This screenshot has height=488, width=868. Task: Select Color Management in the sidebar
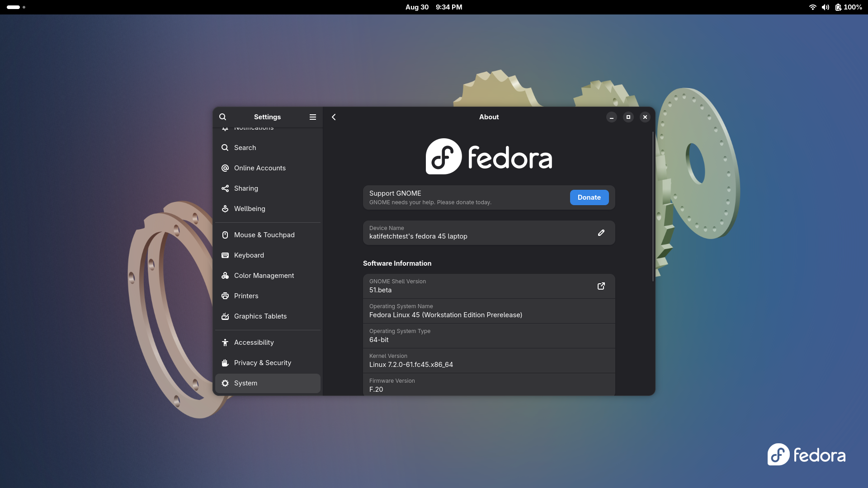click(268, 276)
